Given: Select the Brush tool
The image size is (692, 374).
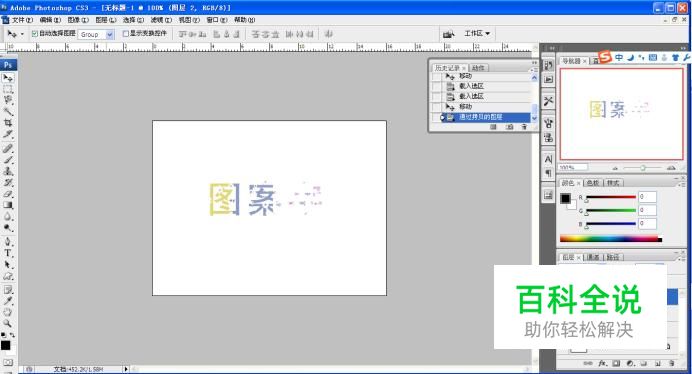Looking at the screenshot, I should tap(8, 160).
